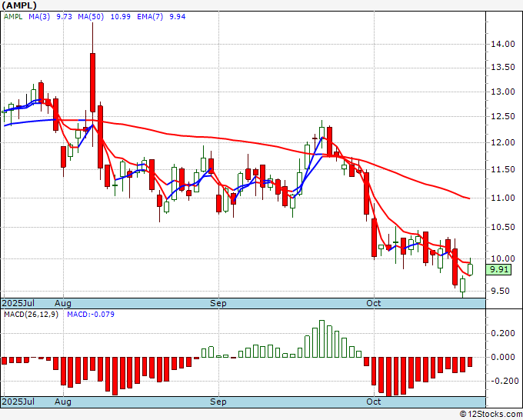523x420 pixels.
Task: Click the MACD(26,12,9) indicator label
Action: point(31,315)
